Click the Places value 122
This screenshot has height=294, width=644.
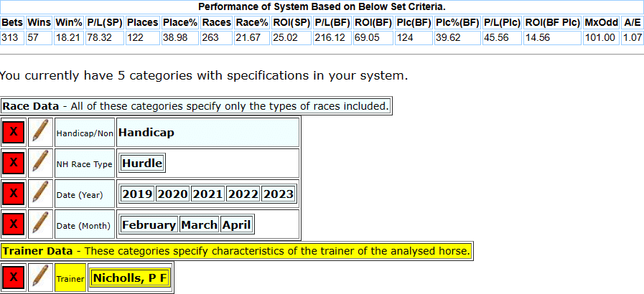coord(143,38)
